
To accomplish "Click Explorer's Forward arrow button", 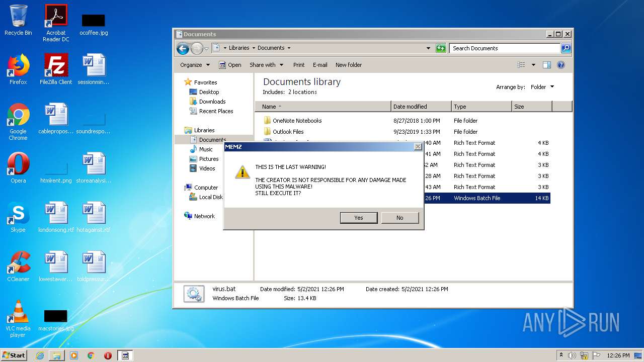I will pyautogui.click(x=197, y=48).
